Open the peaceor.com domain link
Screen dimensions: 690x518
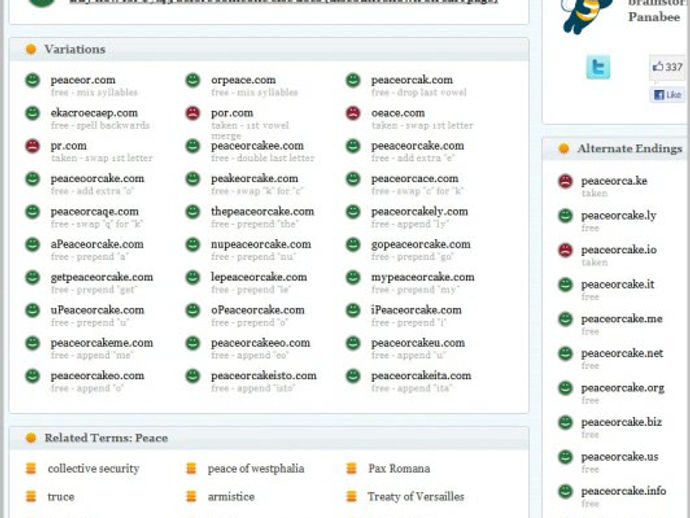[83, 80]
